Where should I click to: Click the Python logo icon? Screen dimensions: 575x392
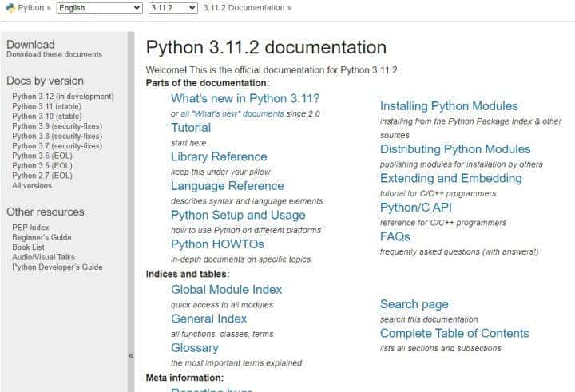point(10,8)
